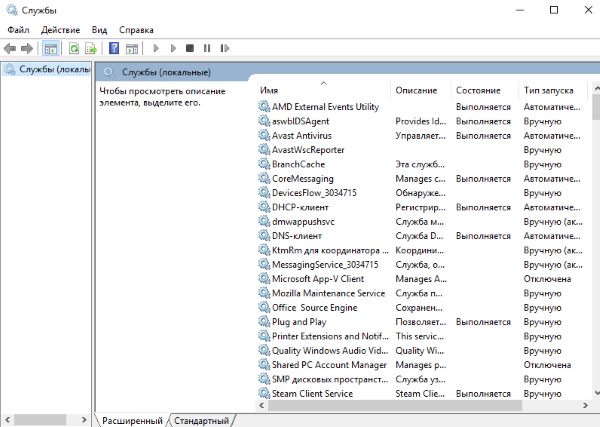This screenshot has height=427, width=600.
Task: Click gear icon next to Avast Antivirus
Action: pos(264,135)
